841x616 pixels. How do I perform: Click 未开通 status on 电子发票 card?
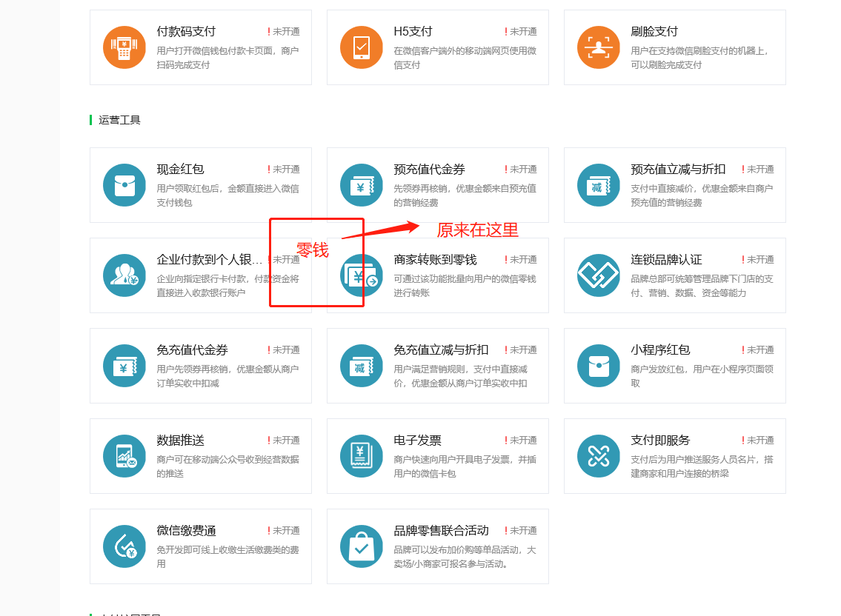[521, 441]
